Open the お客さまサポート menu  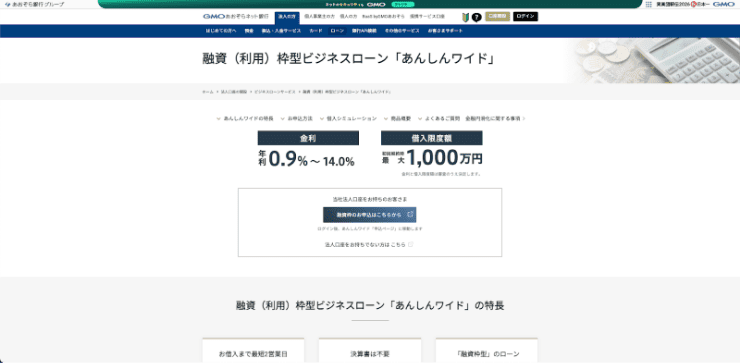[445, 31]
